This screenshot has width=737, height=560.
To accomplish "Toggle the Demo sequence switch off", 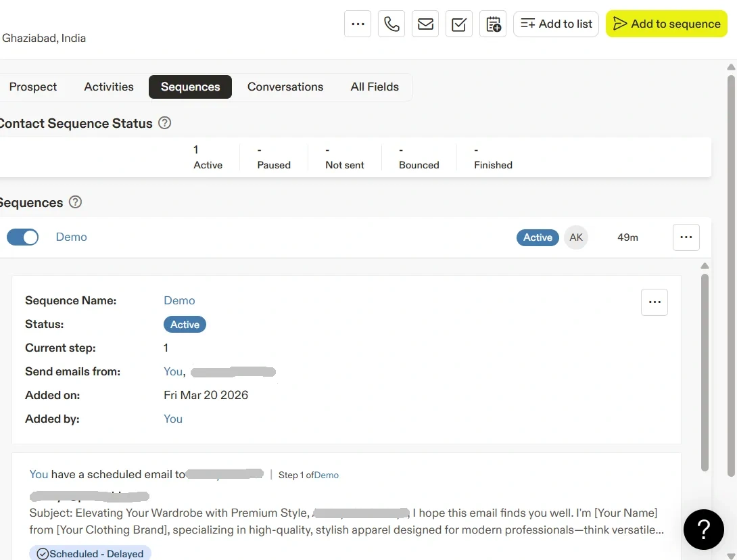I will click(23, 237).
